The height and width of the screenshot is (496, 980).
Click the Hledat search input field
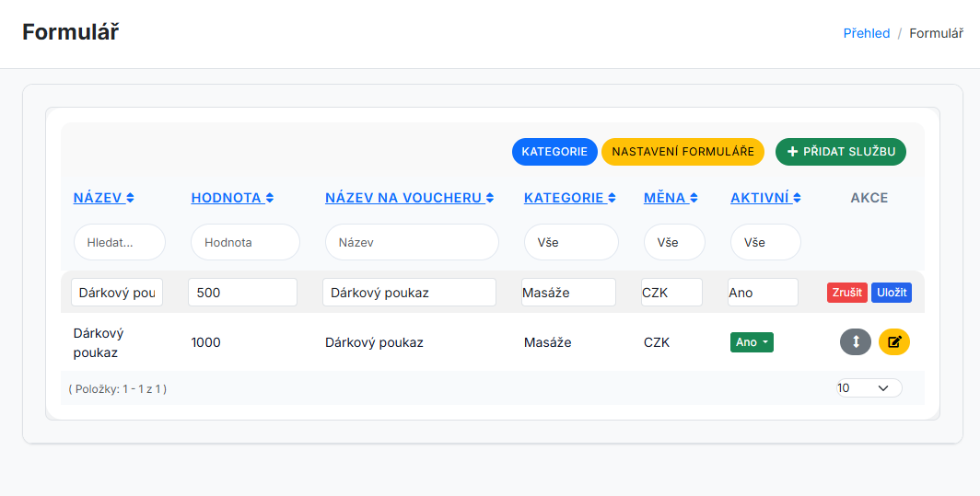click(x=119, y=243)
